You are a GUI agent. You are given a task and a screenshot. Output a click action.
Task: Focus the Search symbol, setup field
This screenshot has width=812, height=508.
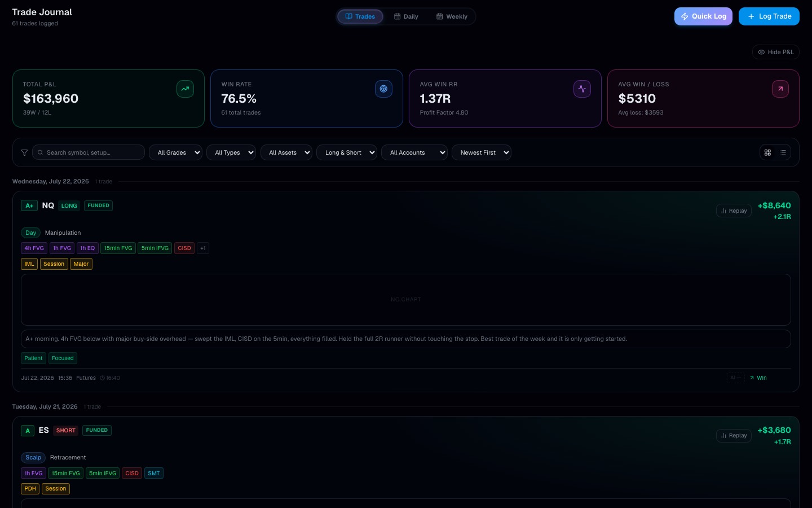click(x=89, y=152)
